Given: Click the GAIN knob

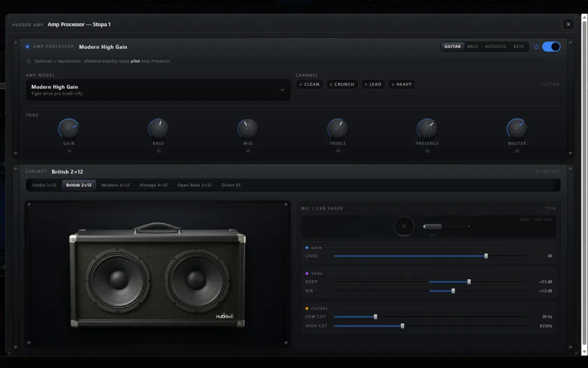Looking at the screenshot, I should click(69, 129).
